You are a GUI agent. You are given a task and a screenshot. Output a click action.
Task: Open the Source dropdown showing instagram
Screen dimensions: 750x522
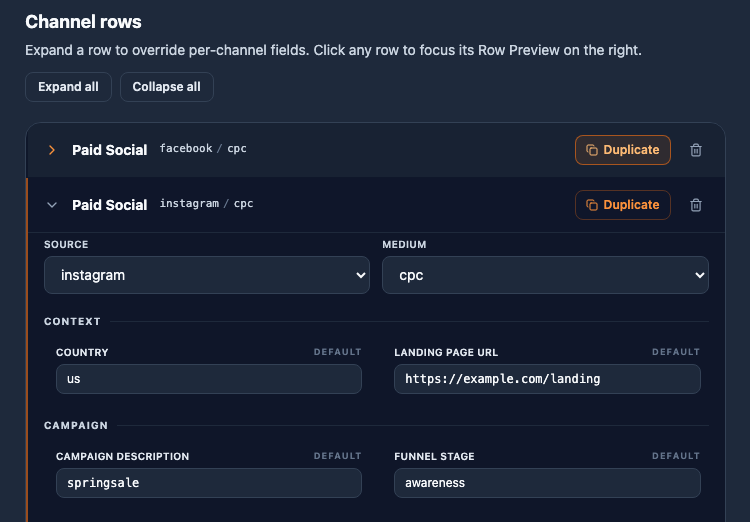coord(207,275)
